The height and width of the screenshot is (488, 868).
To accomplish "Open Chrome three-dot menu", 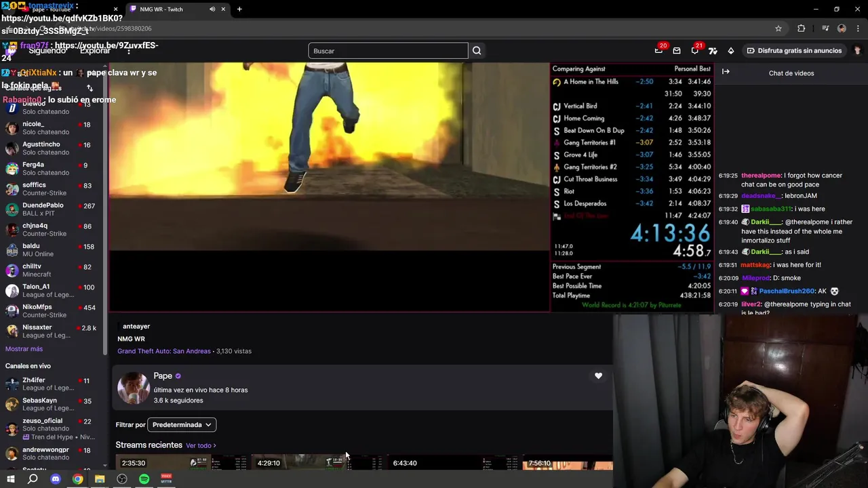I will coord(856,28).
